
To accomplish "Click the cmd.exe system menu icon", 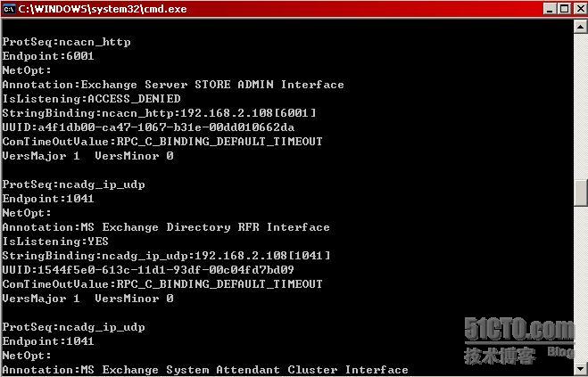I will point(9,9).
